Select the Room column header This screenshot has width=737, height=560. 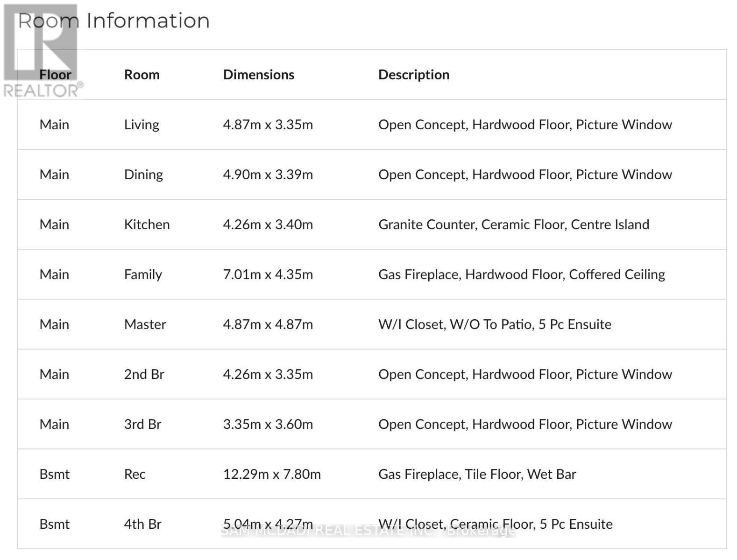142,75
